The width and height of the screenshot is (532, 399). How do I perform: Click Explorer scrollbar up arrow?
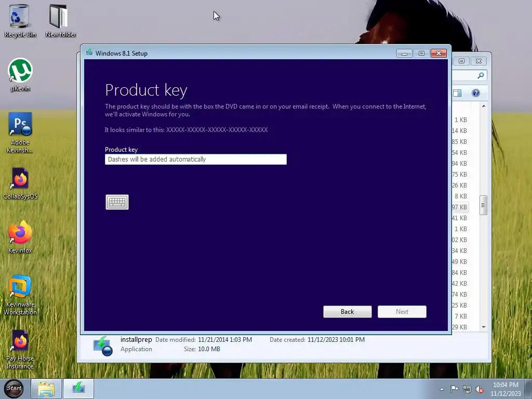(484, 106)
